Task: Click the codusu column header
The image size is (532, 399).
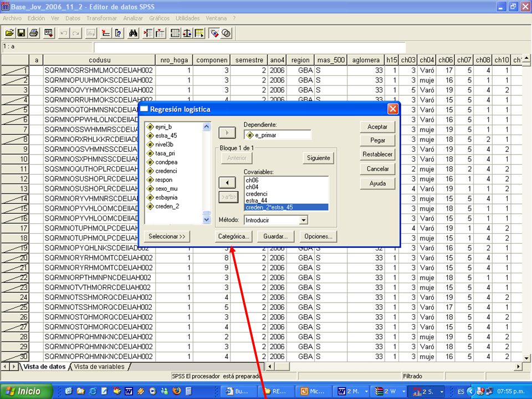Action: pos(99,60)
